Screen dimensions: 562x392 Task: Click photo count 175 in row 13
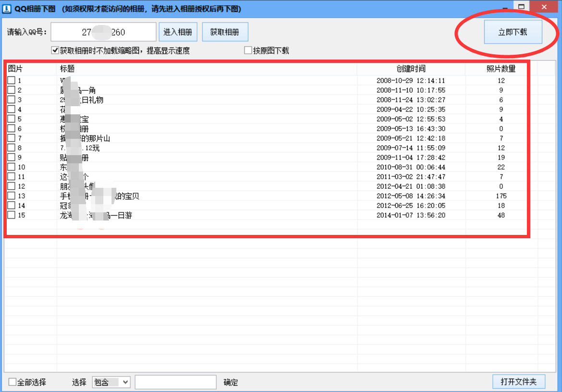(x=501, y=196)
